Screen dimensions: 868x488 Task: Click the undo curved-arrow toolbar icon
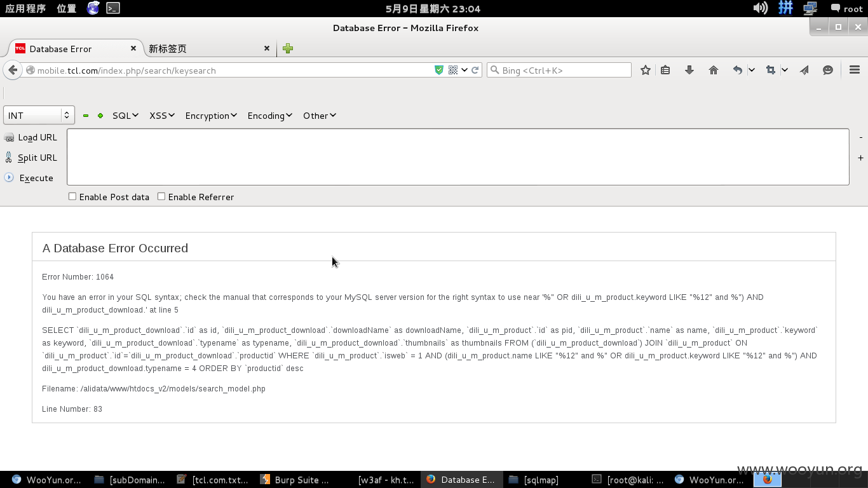click(x=737, y=70)
